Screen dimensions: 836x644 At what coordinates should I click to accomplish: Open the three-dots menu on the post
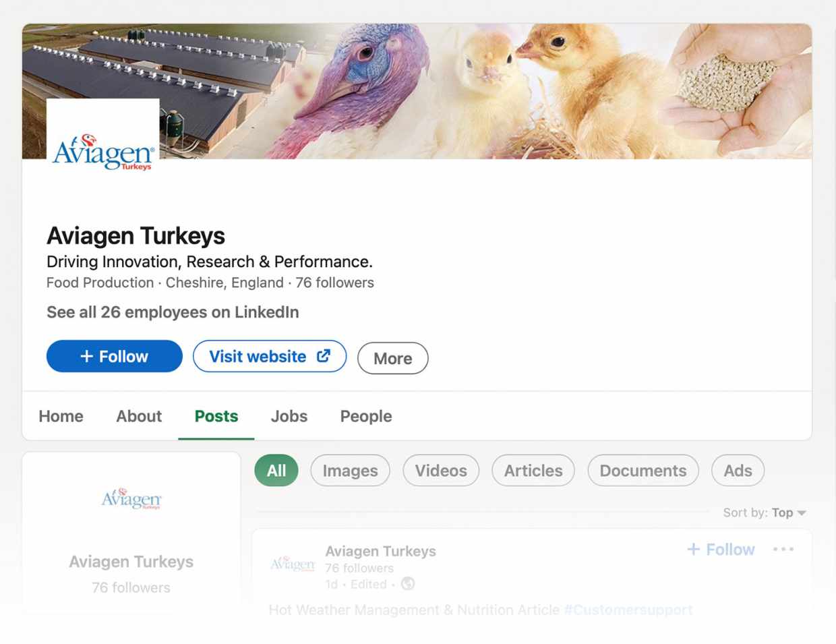[783, 549]
